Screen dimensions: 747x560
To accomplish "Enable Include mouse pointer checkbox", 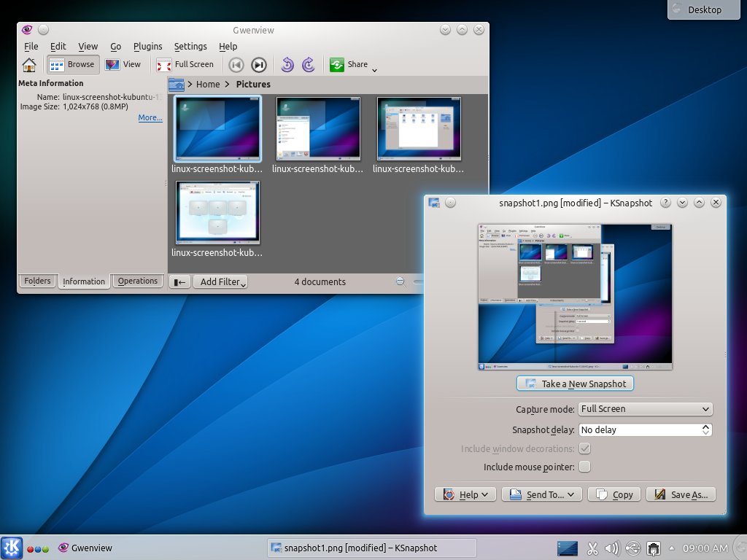I will 584,467.
